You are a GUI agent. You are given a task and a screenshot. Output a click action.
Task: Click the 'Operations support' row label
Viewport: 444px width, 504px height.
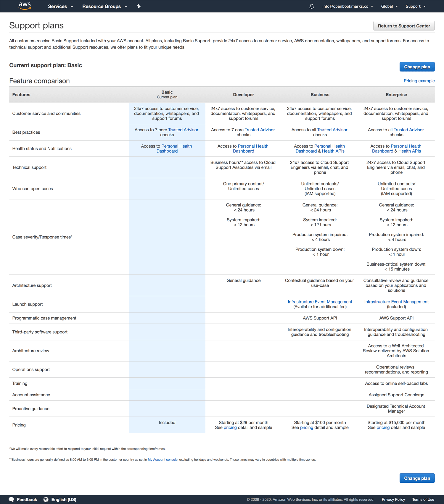click(x=31, y=369)
